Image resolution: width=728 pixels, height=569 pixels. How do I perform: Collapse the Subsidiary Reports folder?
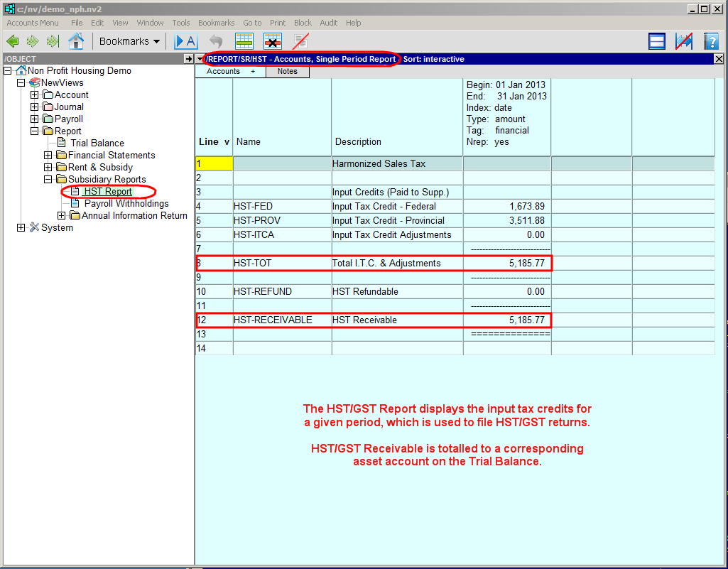pyautogui.click(x=48, y=179)
